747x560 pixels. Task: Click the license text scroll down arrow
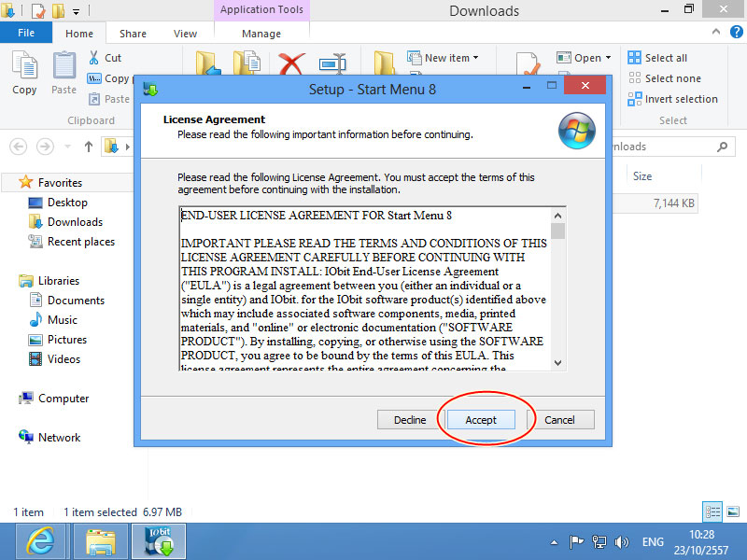[x=557, y=363]
